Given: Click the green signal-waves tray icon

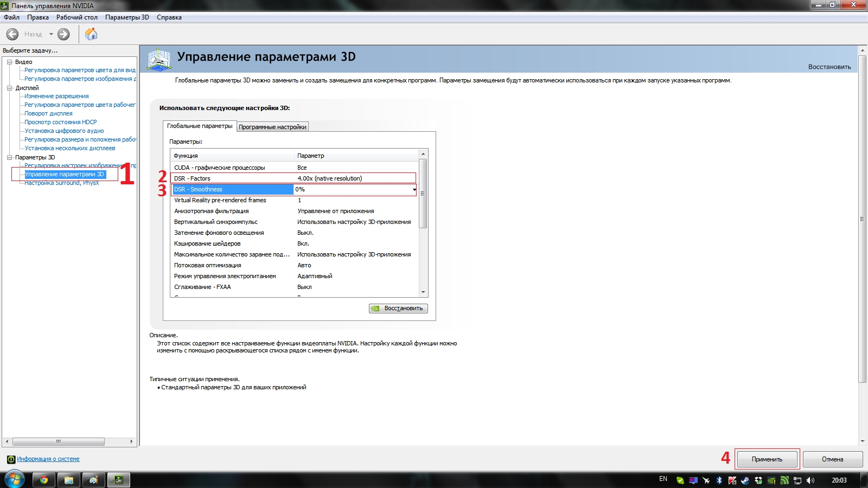Looking at the screenshot, I should click(784, 480).
